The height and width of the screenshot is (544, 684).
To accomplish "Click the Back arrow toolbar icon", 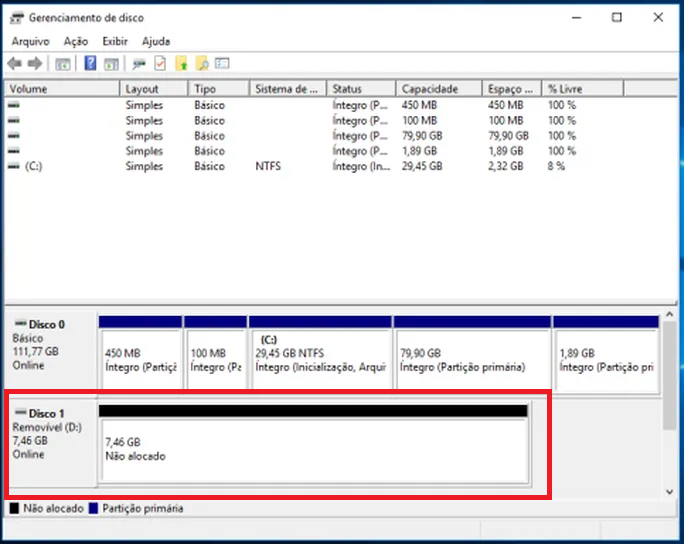I will pyautogui.click(x=15, y=64).
